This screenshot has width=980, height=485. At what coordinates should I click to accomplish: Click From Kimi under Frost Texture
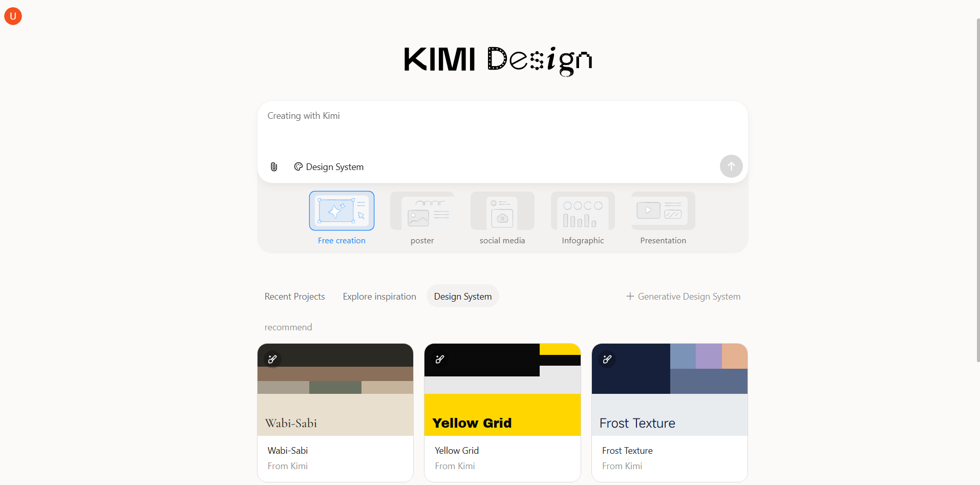[x=622, y=466]
